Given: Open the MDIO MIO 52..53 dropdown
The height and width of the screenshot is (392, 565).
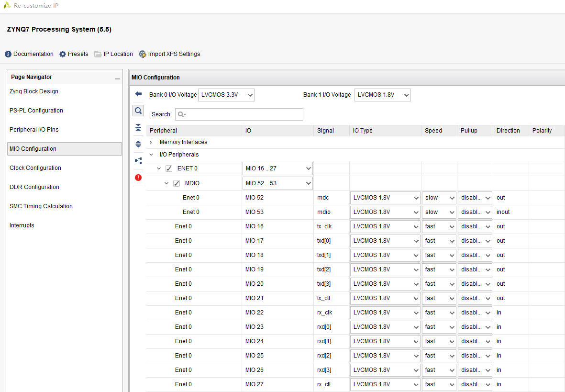Looking at the screenshot, I should [x=277, y=183].
